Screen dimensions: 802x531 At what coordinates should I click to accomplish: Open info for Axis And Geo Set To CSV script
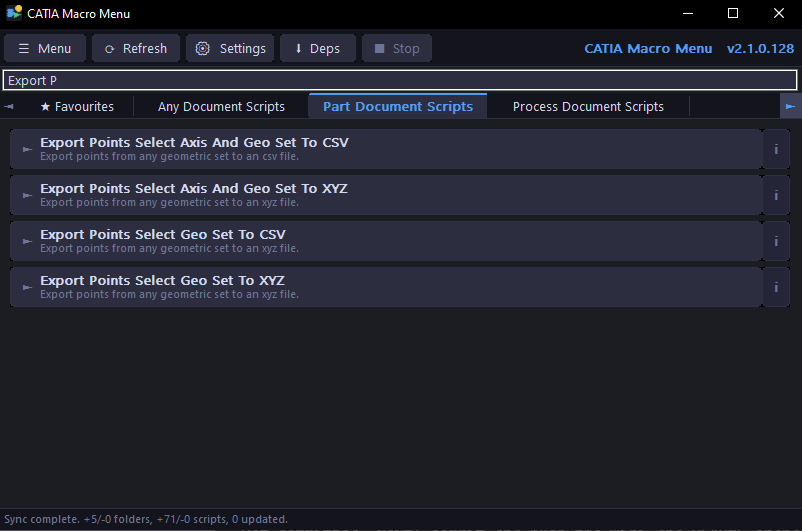coord(776,149)
